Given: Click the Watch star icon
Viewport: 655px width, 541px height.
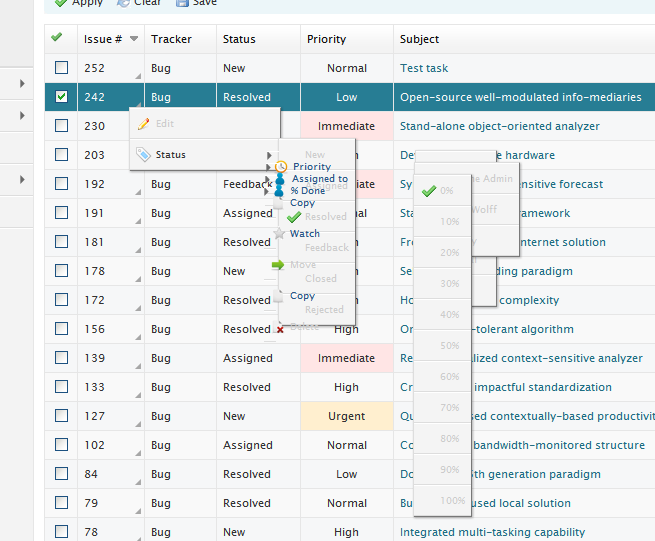Looking at the screenshot, I should coord(281,233).
